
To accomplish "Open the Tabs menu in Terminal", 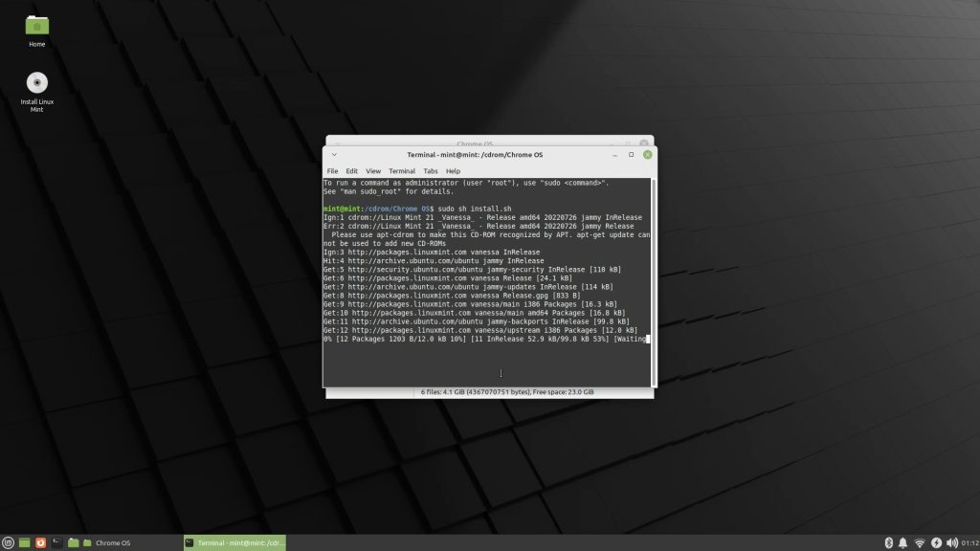I will click(431, 171).
